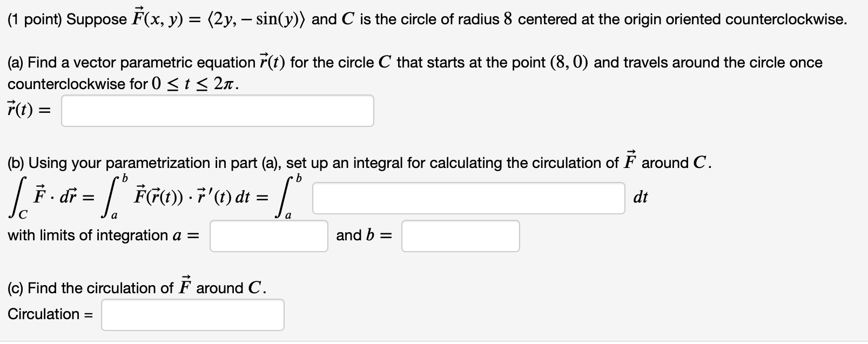Viewport: 868px width, 344px height.
Task: Click the upper limit b answer box
Action: pos(460,235)
